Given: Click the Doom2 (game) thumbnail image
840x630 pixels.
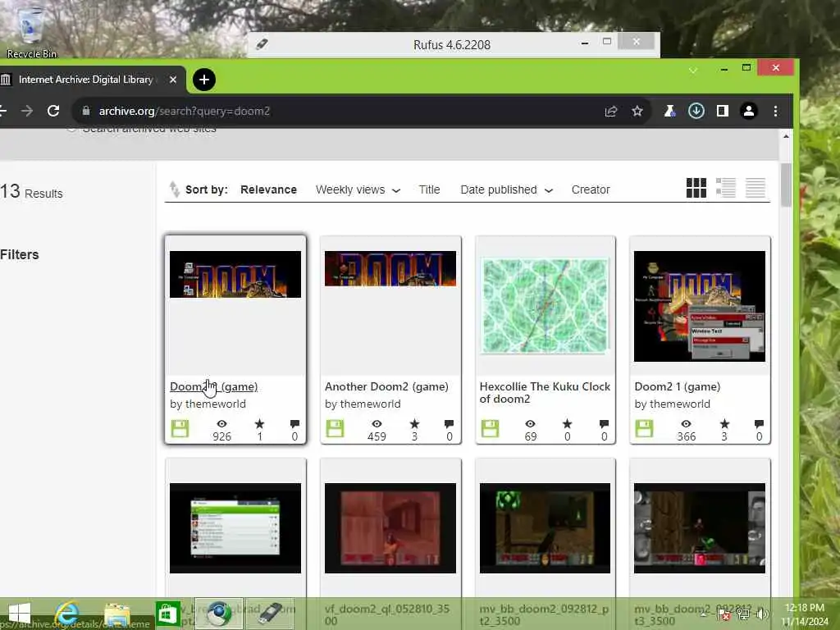Looking at the screenshot, I should [x=235, y=274].
